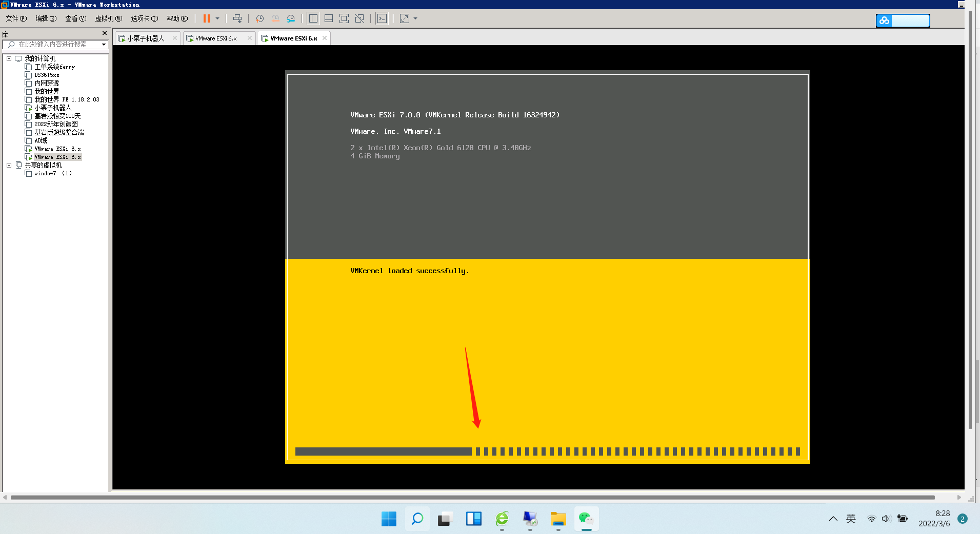980x534 pixels.
Task: Toggle the thumbnail bar view
Action: click(x=329, y=18)
